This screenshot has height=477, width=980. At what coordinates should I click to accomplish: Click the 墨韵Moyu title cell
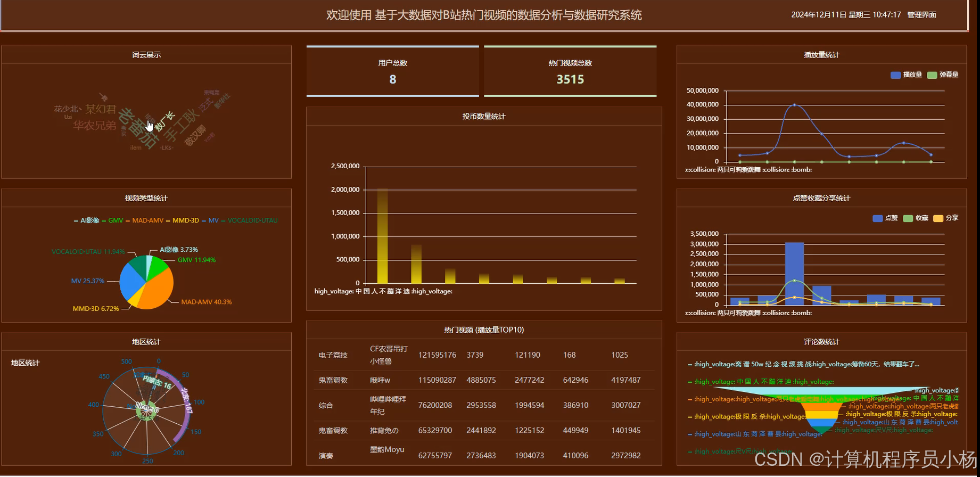(387, 450)
